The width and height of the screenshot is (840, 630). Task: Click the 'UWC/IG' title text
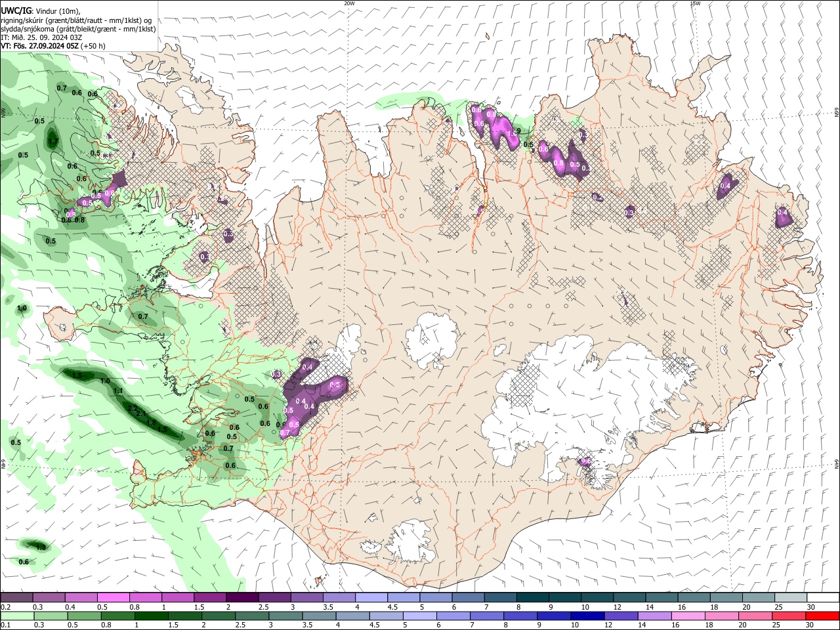click(x=16, y=10)
